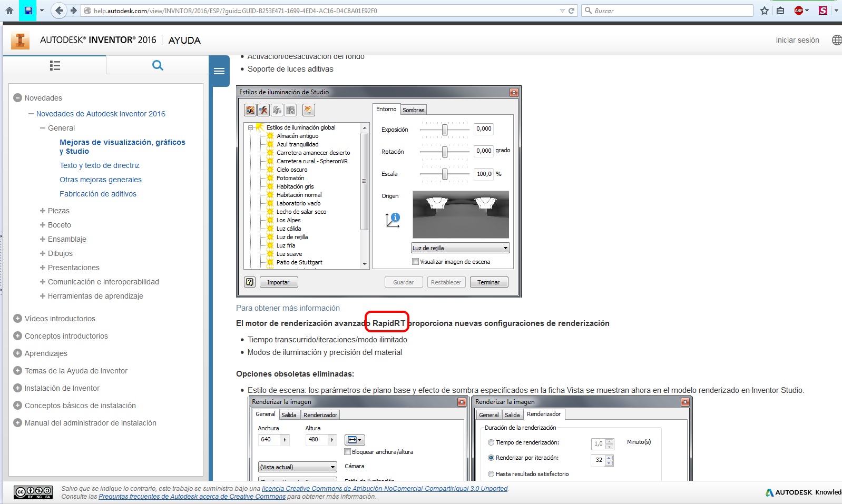Click the Buscar search field
842x504 pixels.
tap(667, 11)
